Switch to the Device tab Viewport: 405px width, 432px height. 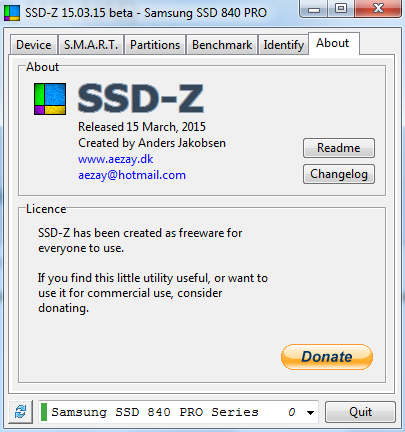[34, 45]
